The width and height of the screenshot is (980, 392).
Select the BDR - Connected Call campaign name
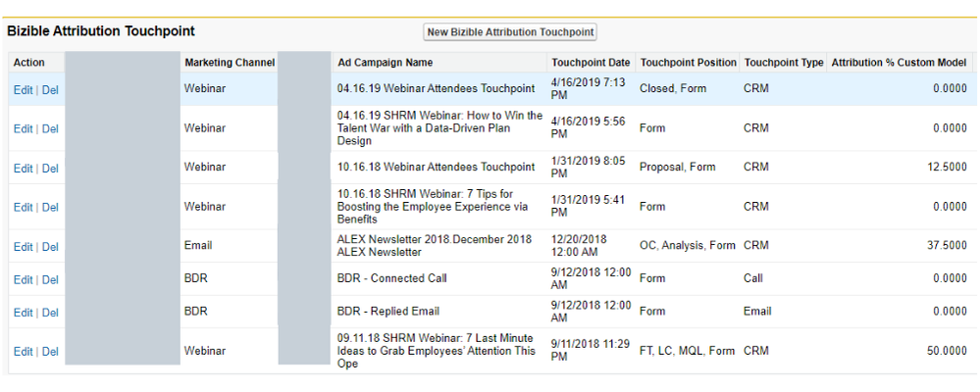pyautogui.click(x=391, y=278)
